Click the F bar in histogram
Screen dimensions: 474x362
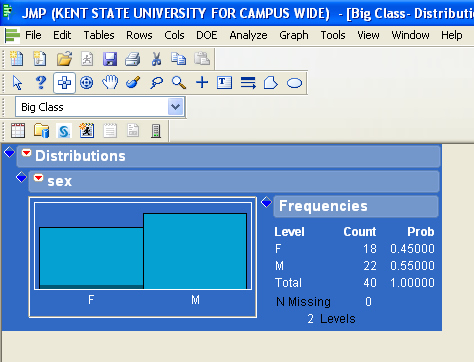point(91,258)
